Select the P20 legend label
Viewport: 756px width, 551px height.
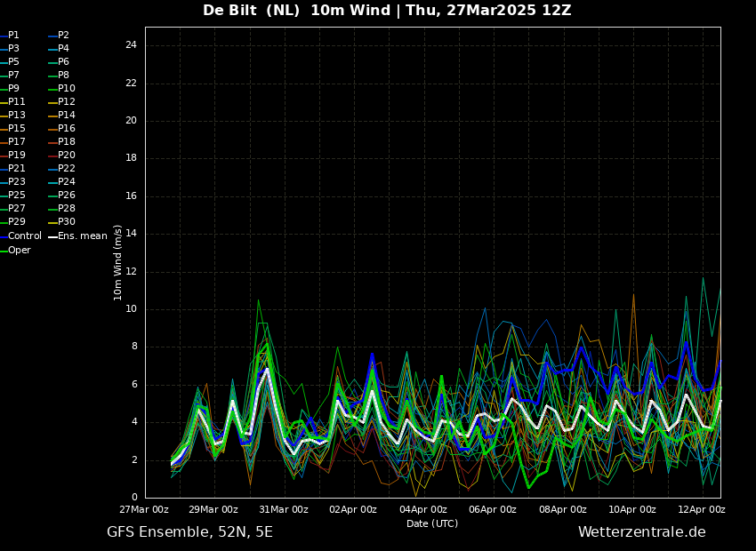pyautogui.click(x=66, y=156)
